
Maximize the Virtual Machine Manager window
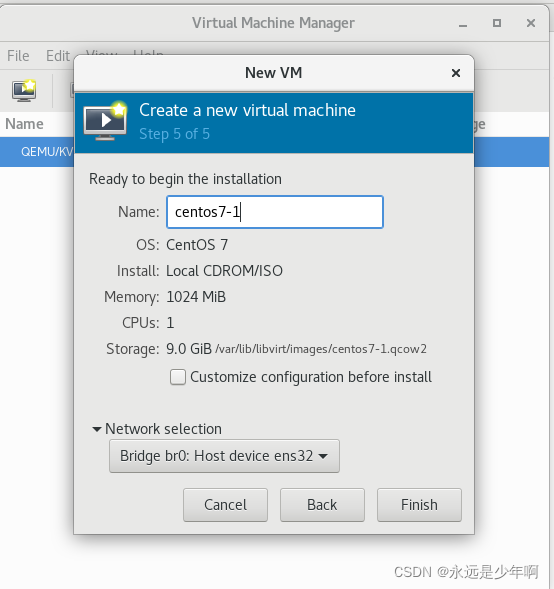[x=497, y=23]
